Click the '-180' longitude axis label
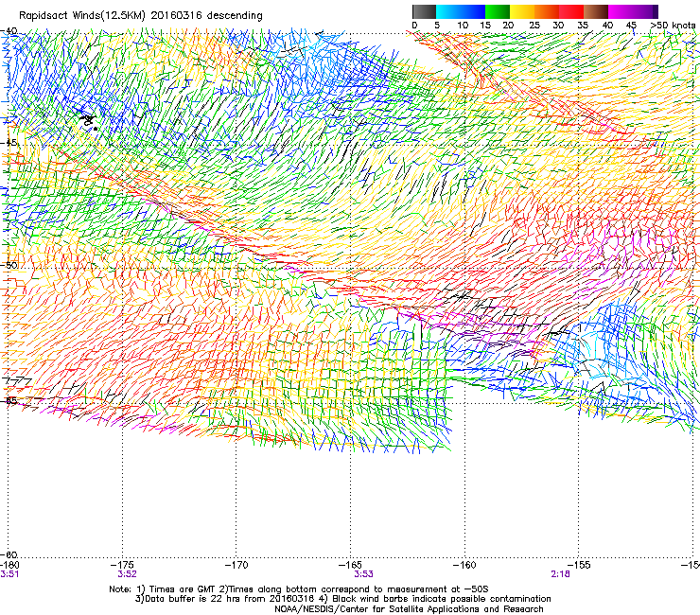 click(9, 566)
